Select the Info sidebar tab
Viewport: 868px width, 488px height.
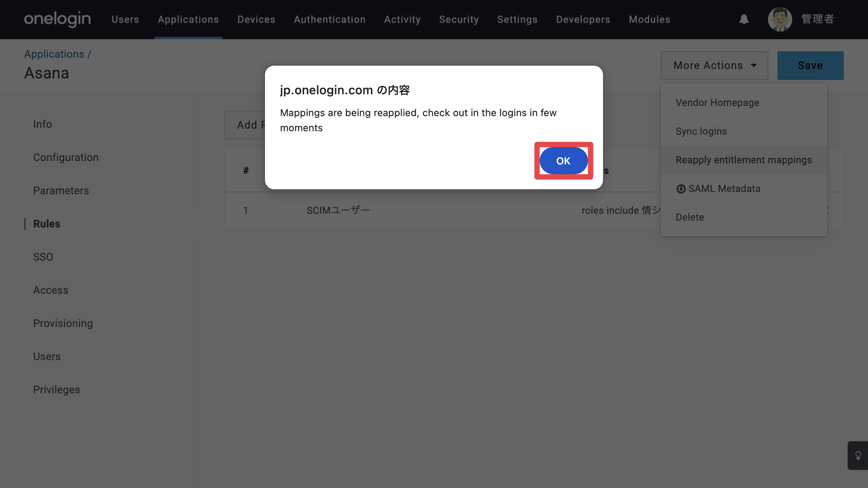coord(43,124)
